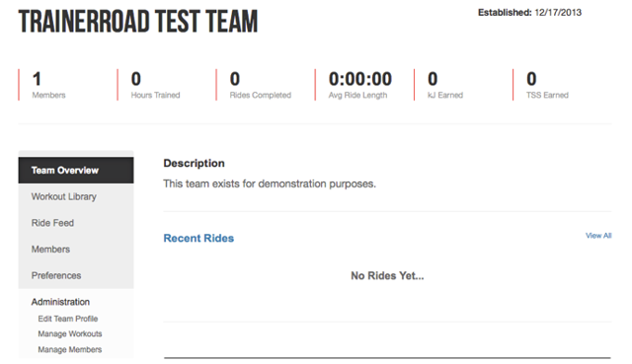Click the Administration heading in the sidebar

(x=60, y=302)
